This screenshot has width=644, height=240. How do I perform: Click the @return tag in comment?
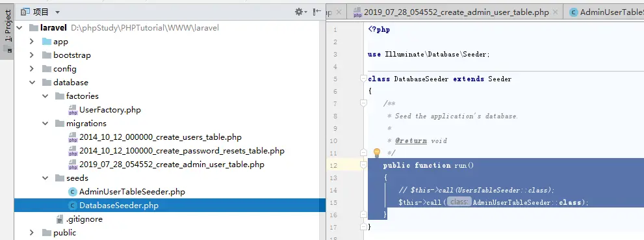coord(411,140)
